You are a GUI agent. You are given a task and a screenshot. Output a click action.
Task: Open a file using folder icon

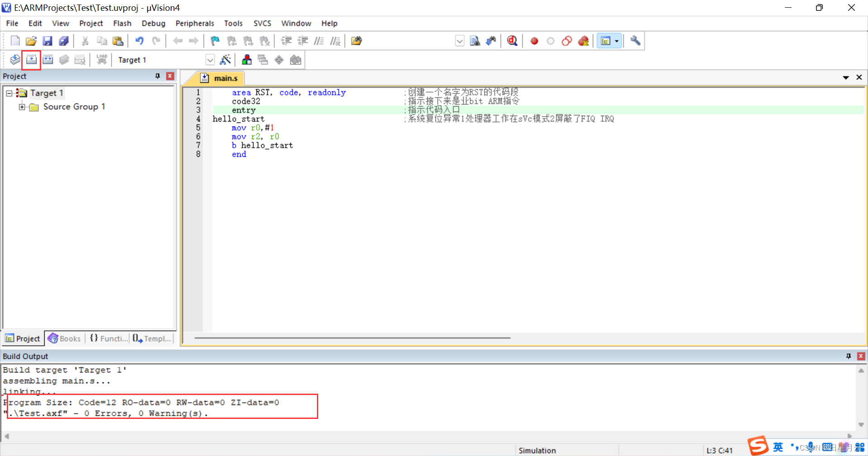tap(31, 41)
